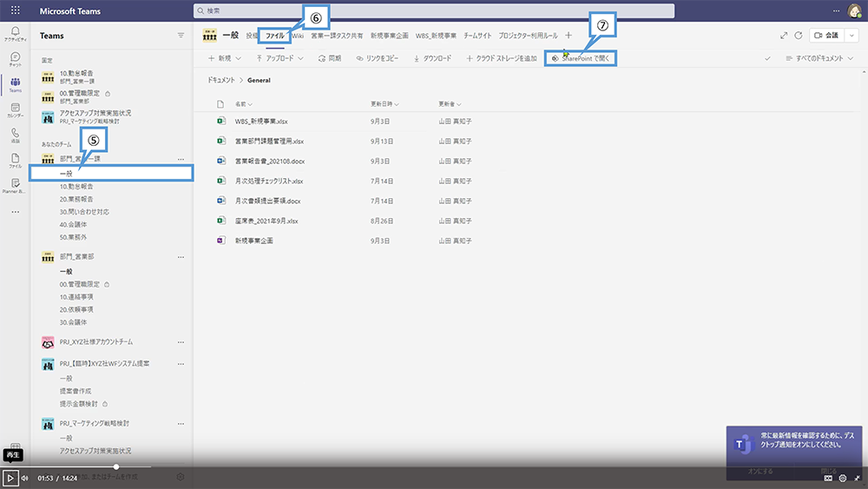868x489 pixels.
Task: Open the 新規 (New) dropdown
Action: point(224,58)
